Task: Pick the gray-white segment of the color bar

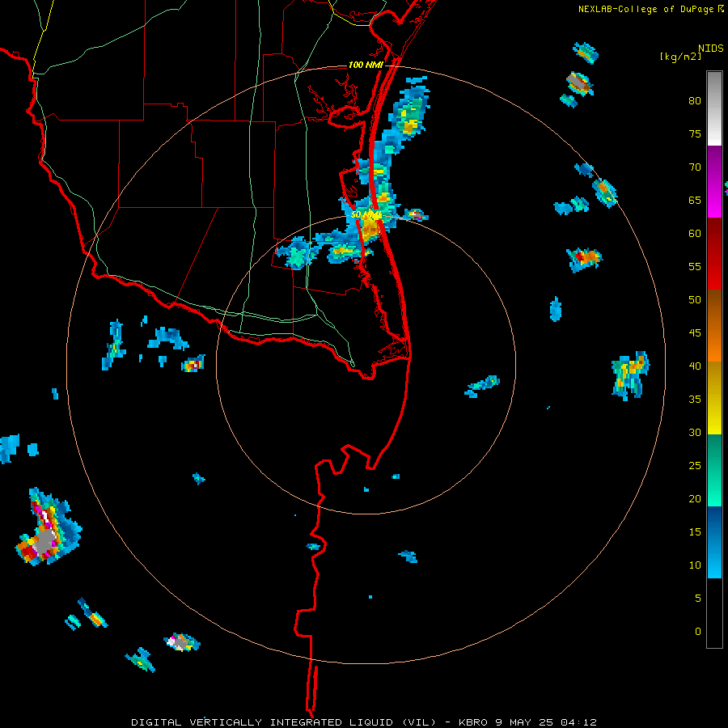Action: click(714, 108)
